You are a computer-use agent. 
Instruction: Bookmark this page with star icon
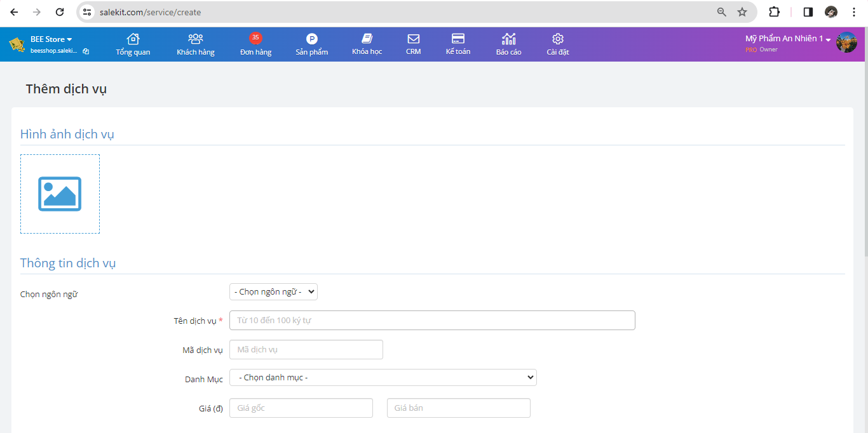tap(742, 12)
